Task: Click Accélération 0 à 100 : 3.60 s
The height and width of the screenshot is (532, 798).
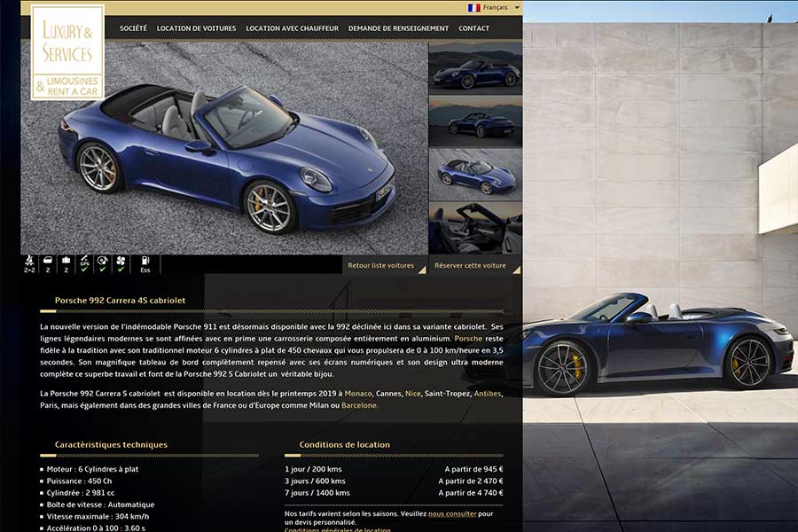Action: point(96,528)
